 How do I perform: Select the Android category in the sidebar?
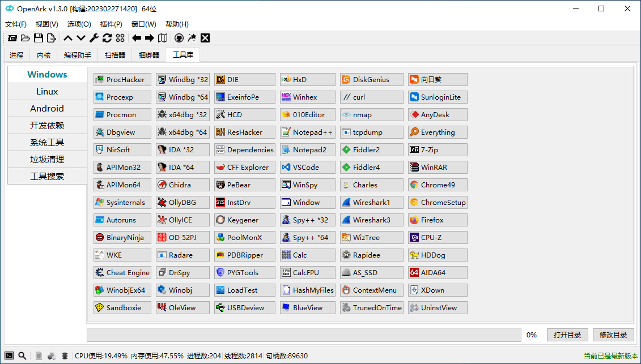(47, 109)
